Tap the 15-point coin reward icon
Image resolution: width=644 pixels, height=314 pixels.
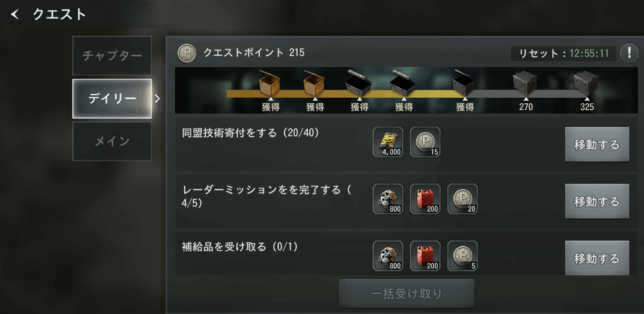425,143
